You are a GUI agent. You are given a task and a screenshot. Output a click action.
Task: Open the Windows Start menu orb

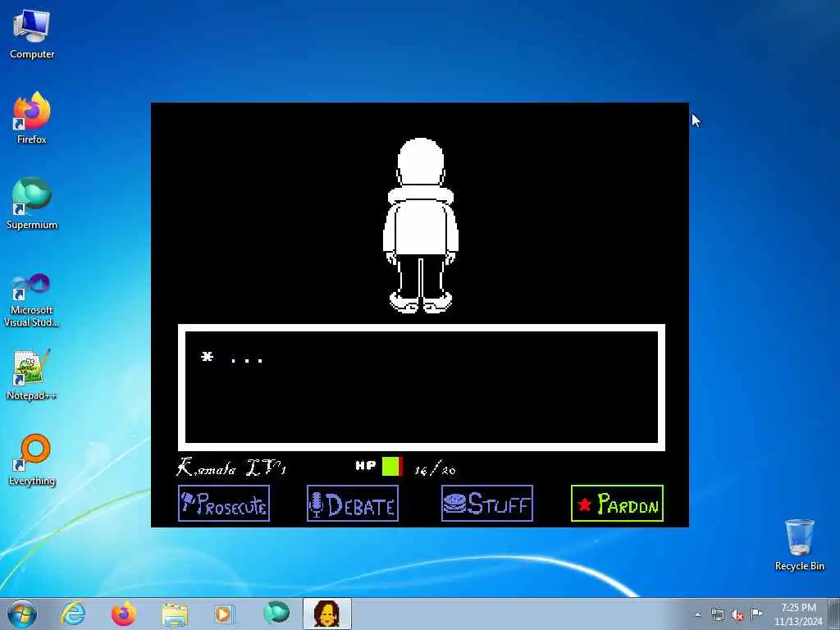(x=22, y=614)
